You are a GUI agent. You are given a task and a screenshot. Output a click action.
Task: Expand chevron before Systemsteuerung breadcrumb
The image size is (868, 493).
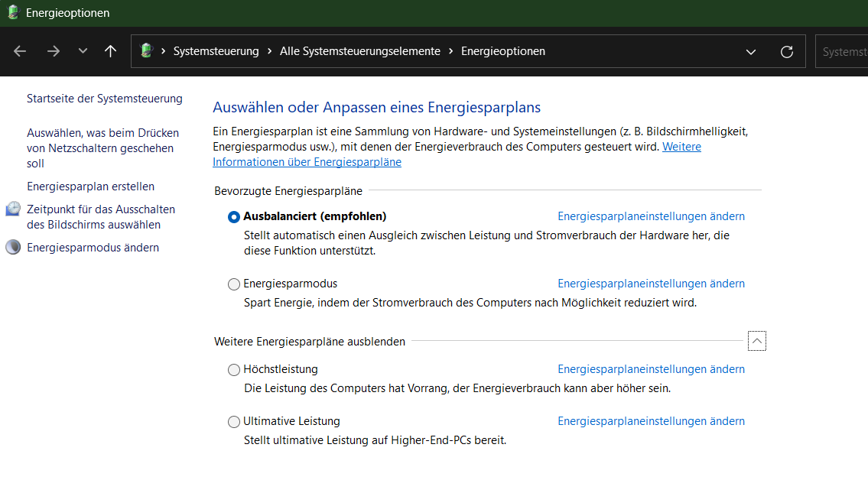click(x=164, y=51)
